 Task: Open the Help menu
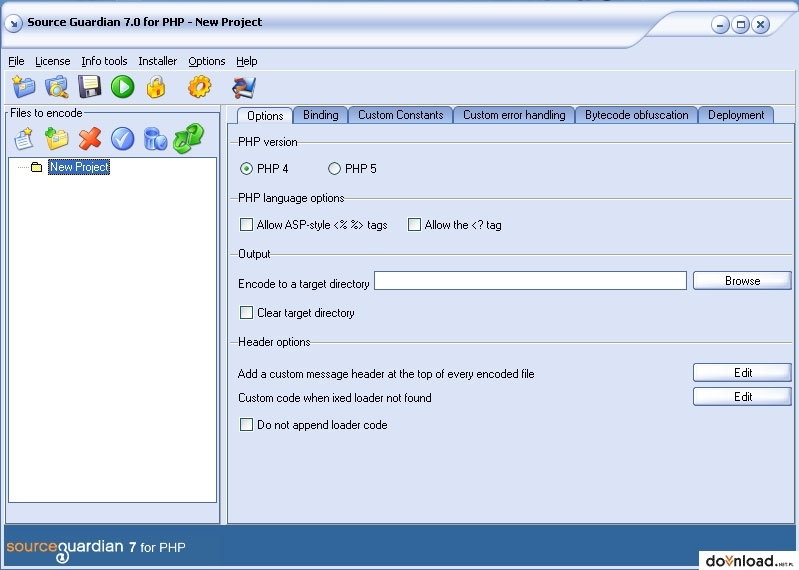coord(247,61)
